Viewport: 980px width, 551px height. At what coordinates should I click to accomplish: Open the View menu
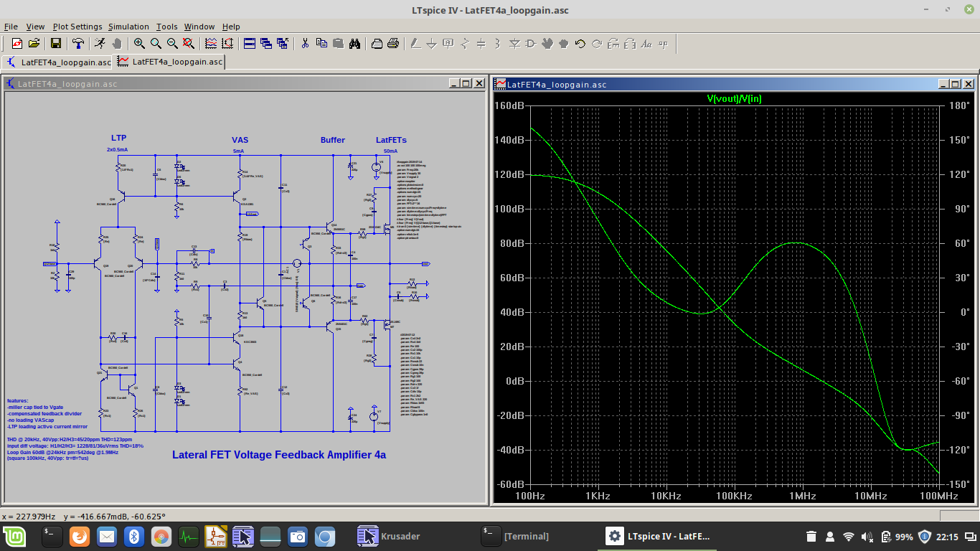[35, 27]
